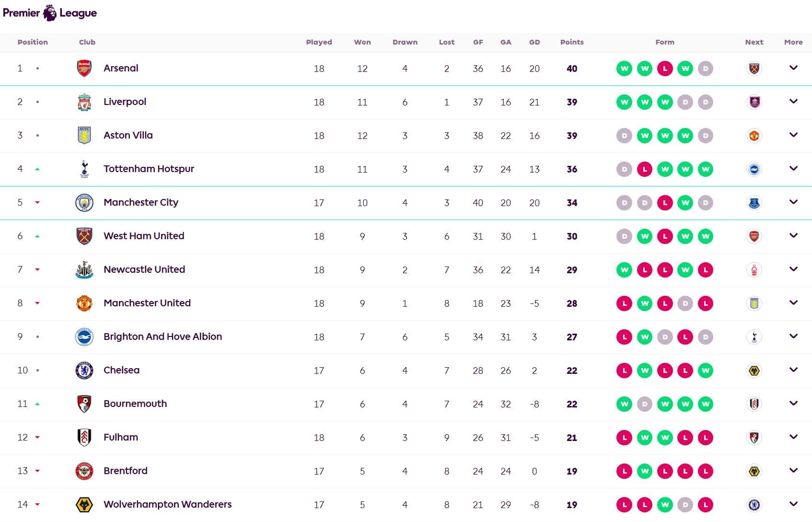Click Liverpool club crest
Viewport: 812px width, 522px height.
[84, 102]
